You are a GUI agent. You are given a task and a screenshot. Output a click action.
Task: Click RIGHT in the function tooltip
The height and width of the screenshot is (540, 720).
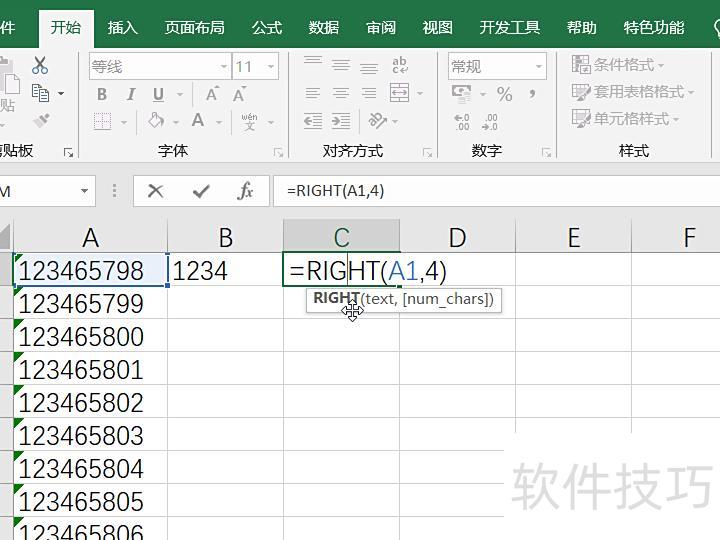(x=336, y=298)
